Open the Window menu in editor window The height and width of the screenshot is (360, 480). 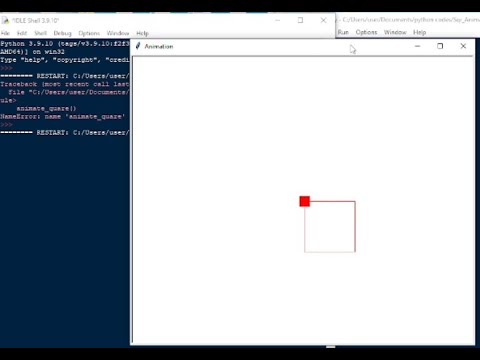(x=395, y=32)
